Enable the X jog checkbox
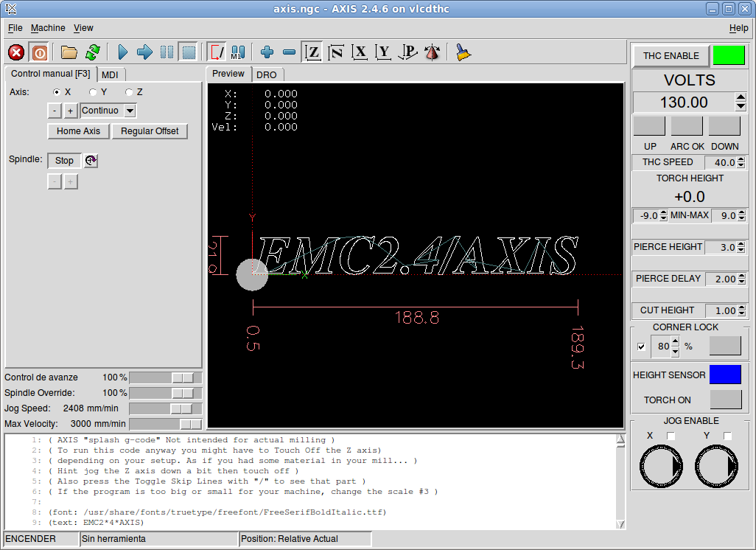This screenshot has height=550, width=756. click(x=671, y=436)
